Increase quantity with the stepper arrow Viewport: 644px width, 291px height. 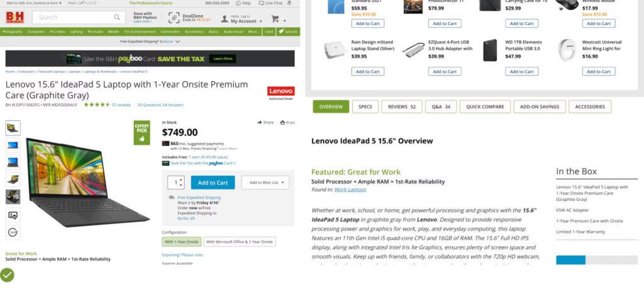181,180
